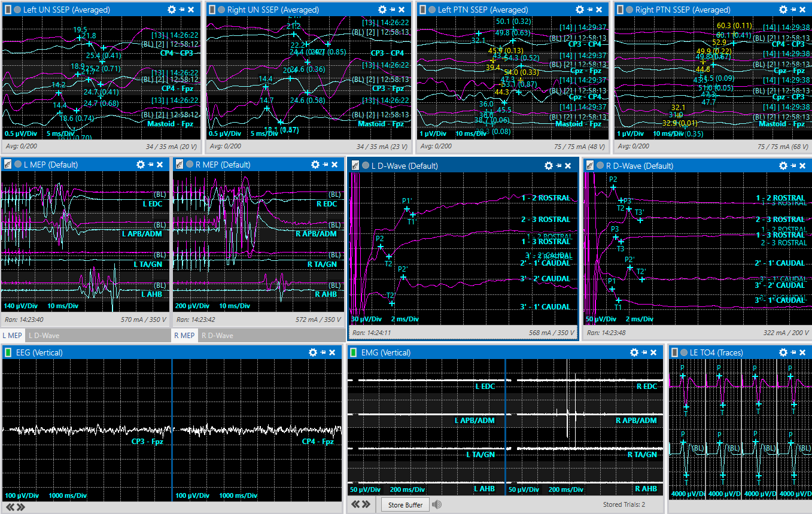Viewport: 812px width, 514px height.
Task: Click the speaker icon beside Store Buffer
Action: point(437,504)
